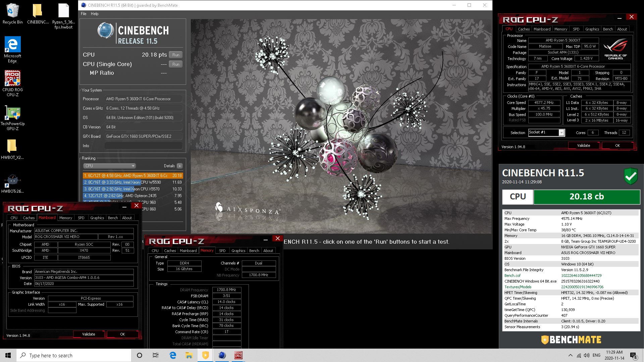Open Cortana from the taskbar
Viewport: 644px width, 362px height.
pyautogui.click(x=140, y=355)
